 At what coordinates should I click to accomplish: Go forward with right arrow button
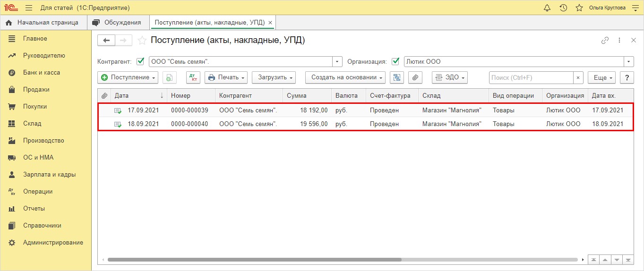pos(123,40)
